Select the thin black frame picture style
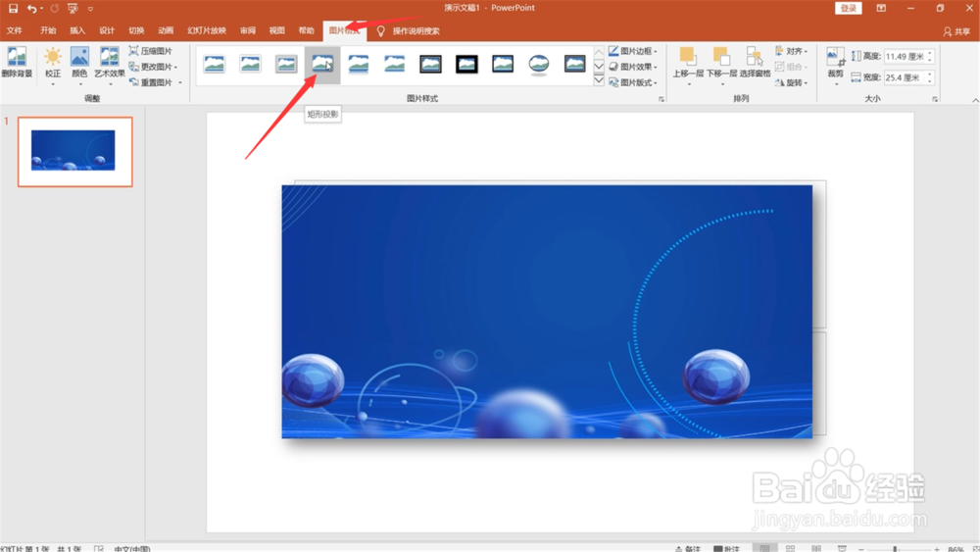 click(x=503, y=64)
